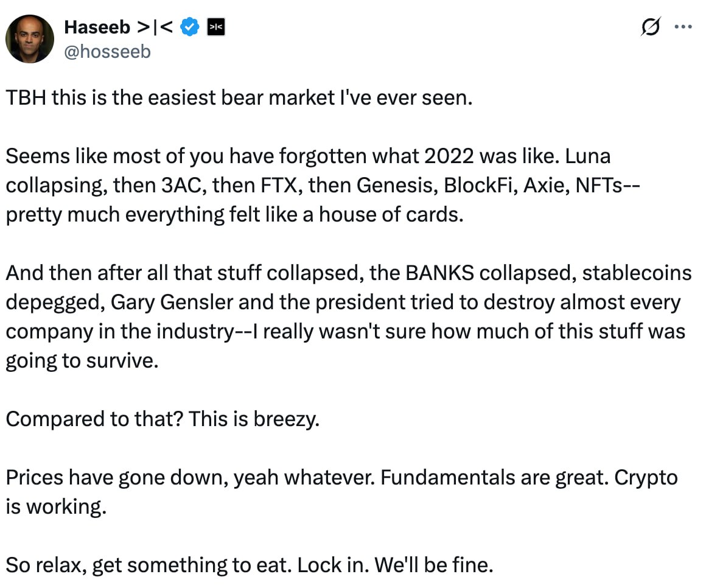This screenshot has height=588, width=706.
Task: Click the blue verified checkmark badge
Action: (x=191, y=27)
